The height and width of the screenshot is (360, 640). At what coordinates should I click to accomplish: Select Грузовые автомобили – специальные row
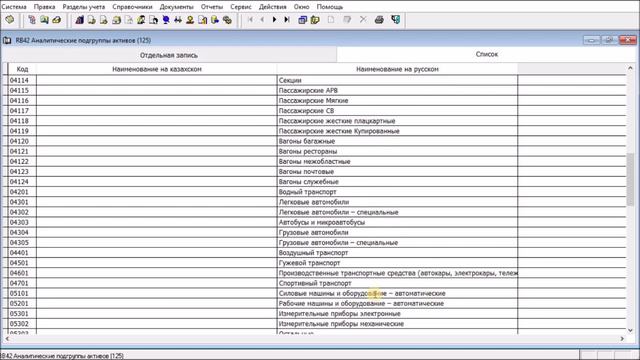click(314, 242)
